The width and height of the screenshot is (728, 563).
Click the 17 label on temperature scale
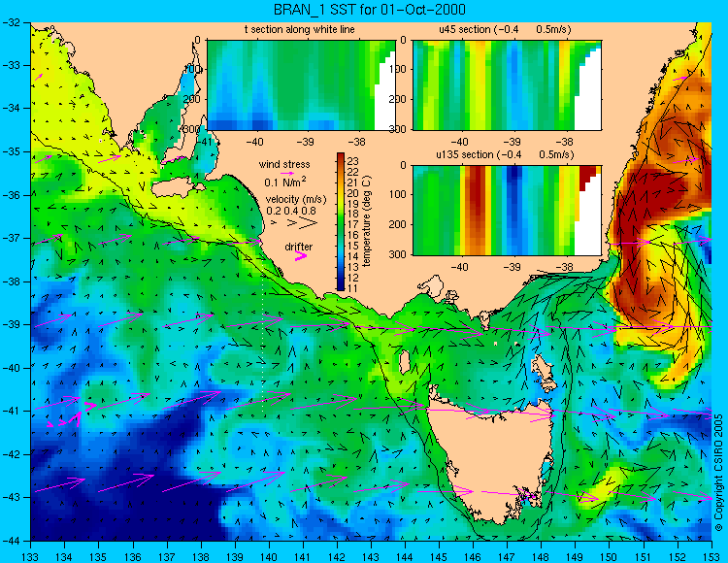pyautogui.click(x=353, y=224)
